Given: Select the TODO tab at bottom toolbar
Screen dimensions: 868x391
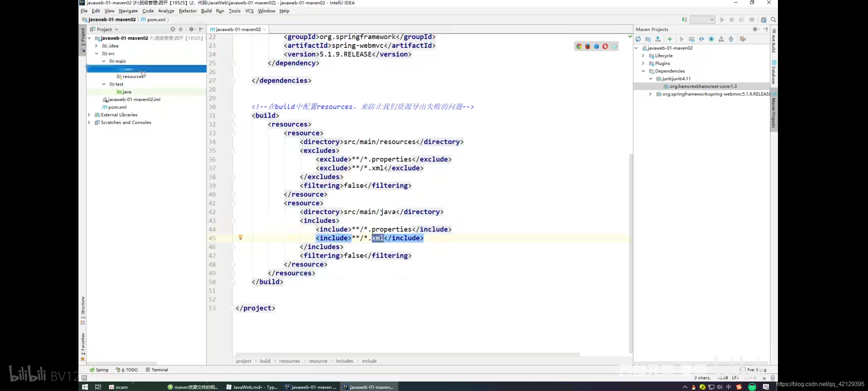Looking at the screenshot, I should click(128, 369).
